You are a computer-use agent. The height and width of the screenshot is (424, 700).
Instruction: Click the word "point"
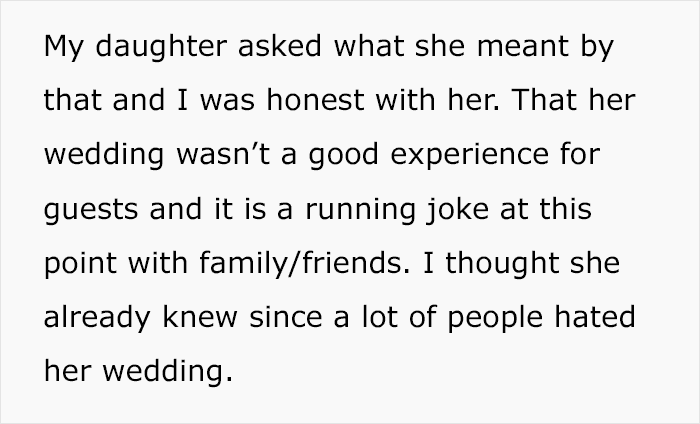80,264
